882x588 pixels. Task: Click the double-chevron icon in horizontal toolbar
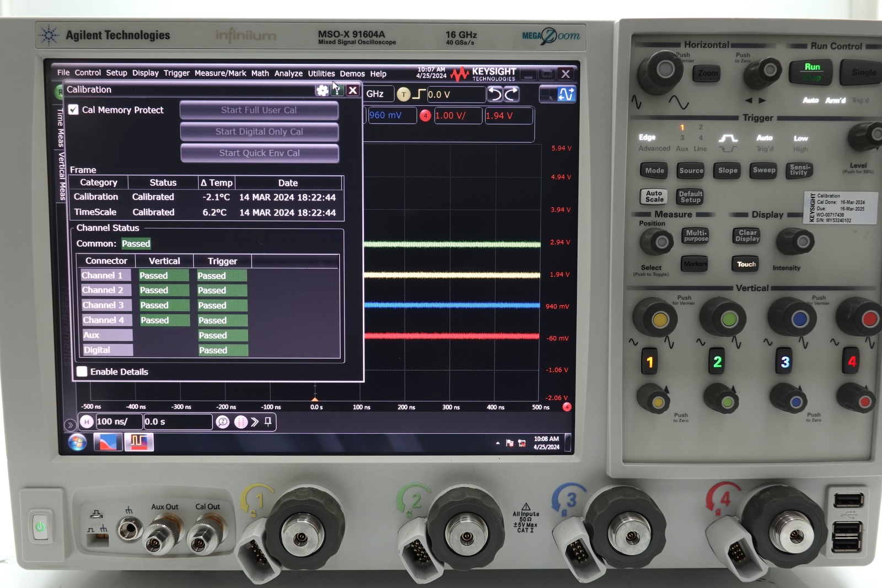click(255, 422)
